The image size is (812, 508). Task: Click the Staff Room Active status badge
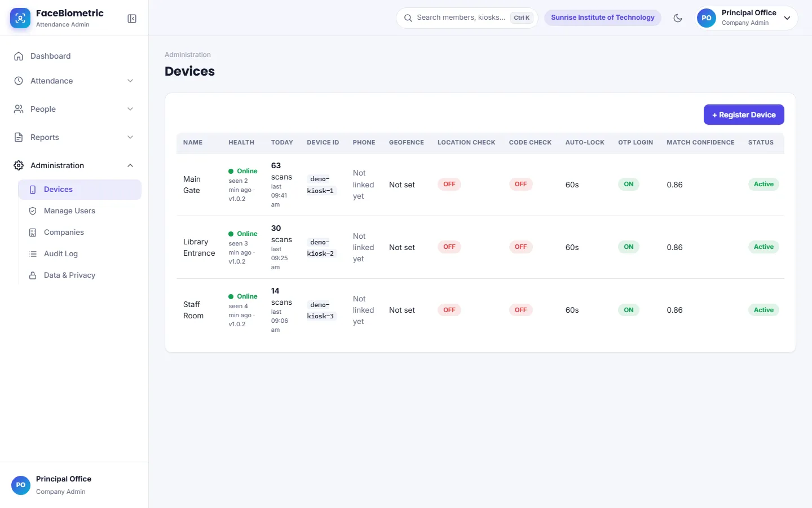pos(764,310)
